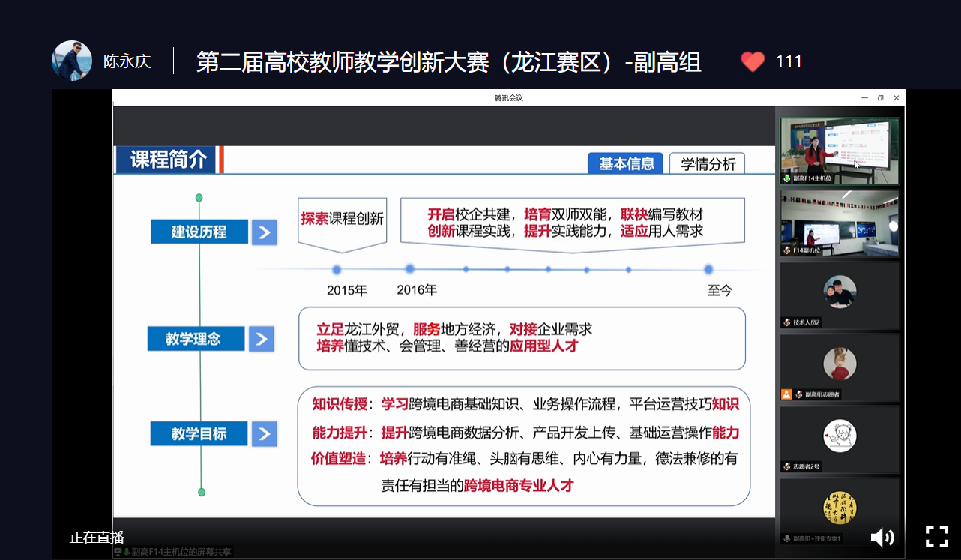Mute the livestream speaker volume icon

[882, 537]
